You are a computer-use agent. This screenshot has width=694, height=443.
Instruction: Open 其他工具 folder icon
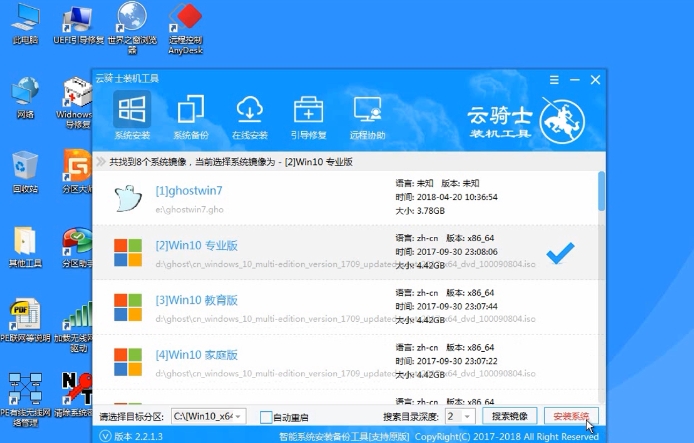(x=25, y=247)
